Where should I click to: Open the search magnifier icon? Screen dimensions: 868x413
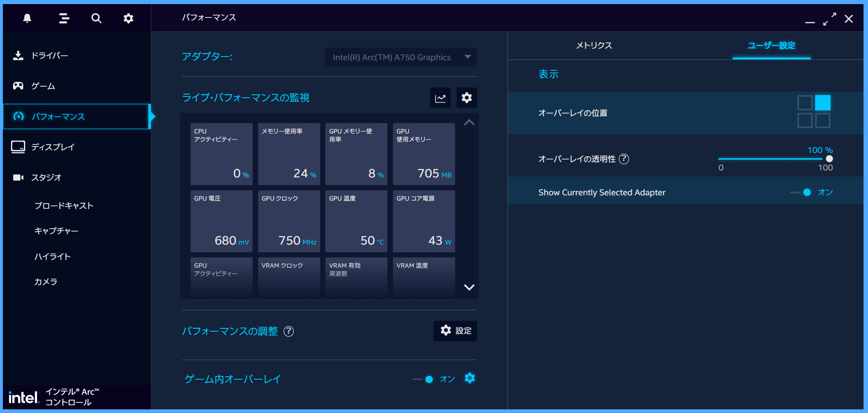pyautogui.click(x=96, y=18)
